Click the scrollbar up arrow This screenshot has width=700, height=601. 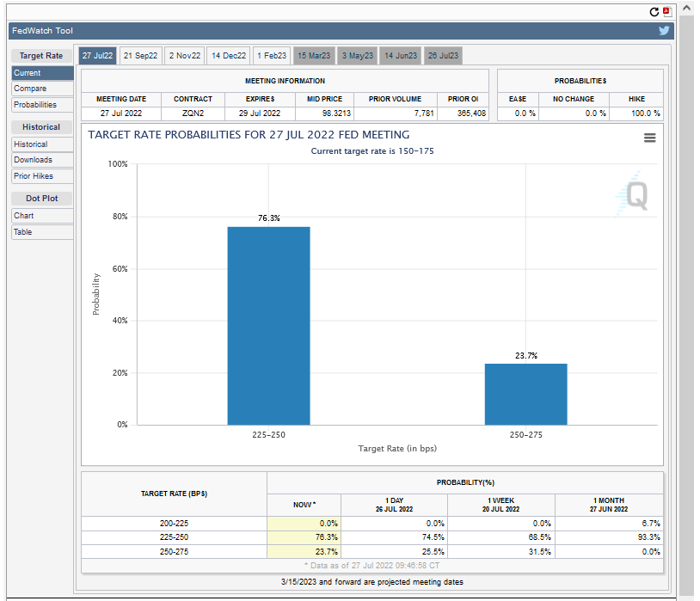[686, 9]
